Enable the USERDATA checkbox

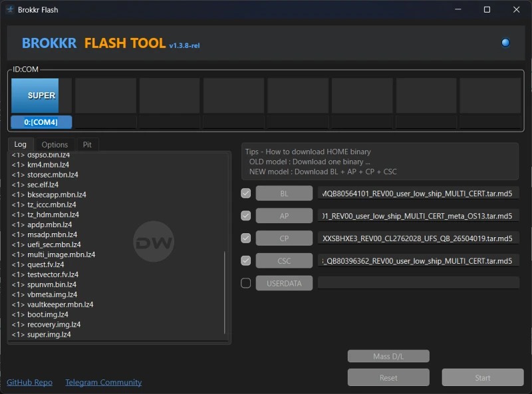(246, 283)
